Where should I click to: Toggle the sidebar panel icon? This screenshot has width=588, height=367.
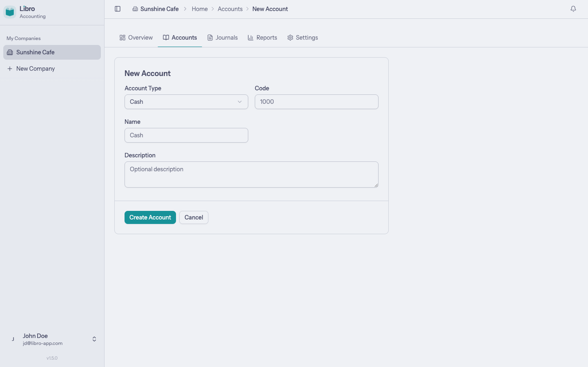(x=118, y=9)
